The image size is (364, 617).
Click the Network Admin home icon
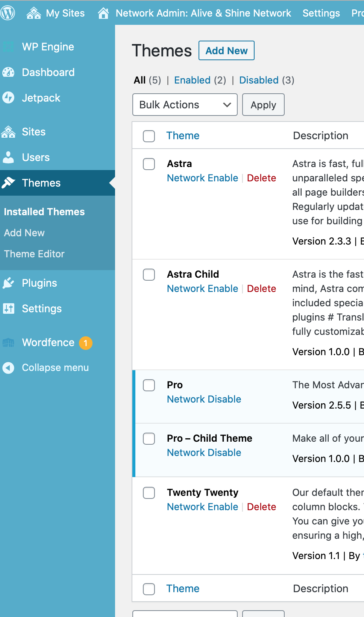pos(103,13)
